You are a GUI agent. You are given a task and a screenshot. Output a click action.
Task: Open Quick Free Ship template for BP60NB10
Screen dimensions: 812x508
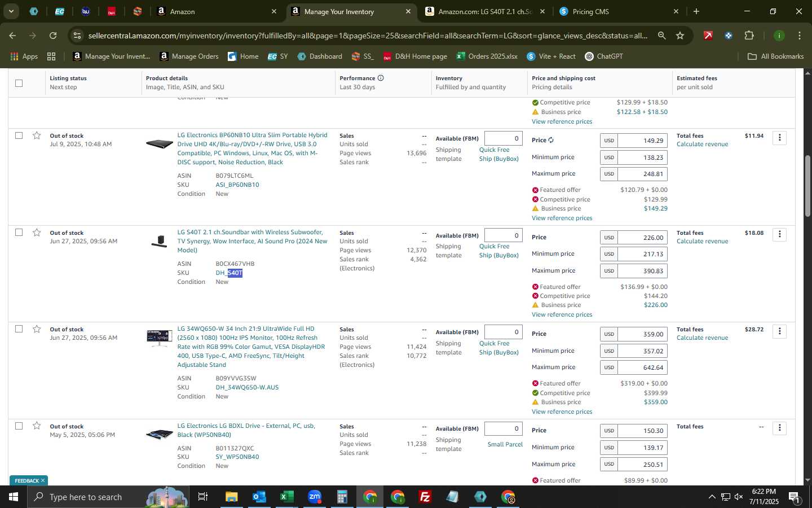[498, 154]
